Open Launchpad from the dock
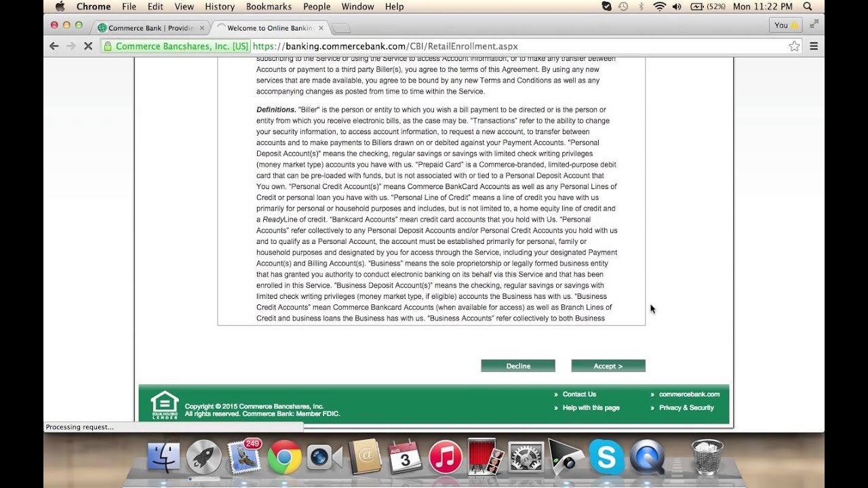The width and height of the screenshot is (868, 488). (x=203, y=458)
